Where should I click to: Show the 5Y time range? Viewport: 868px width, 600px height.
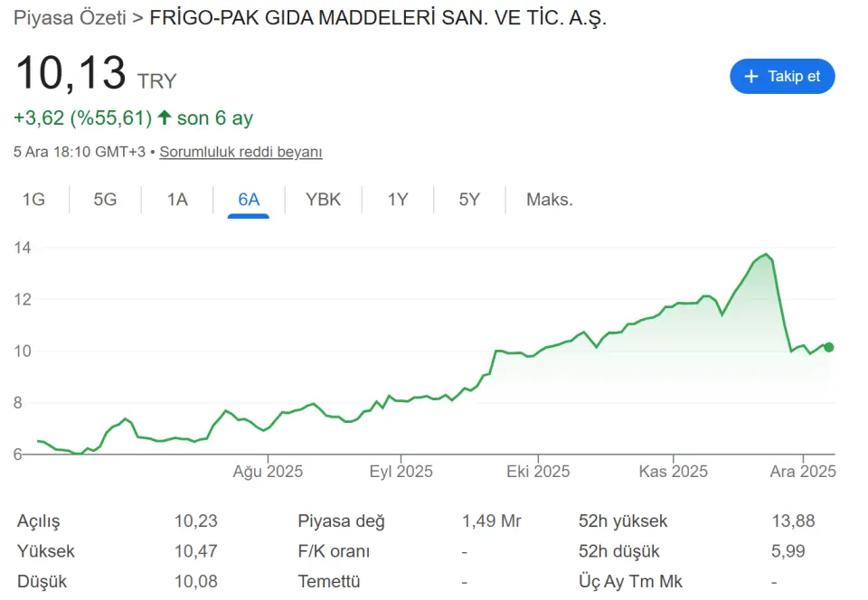coord(469,200)
